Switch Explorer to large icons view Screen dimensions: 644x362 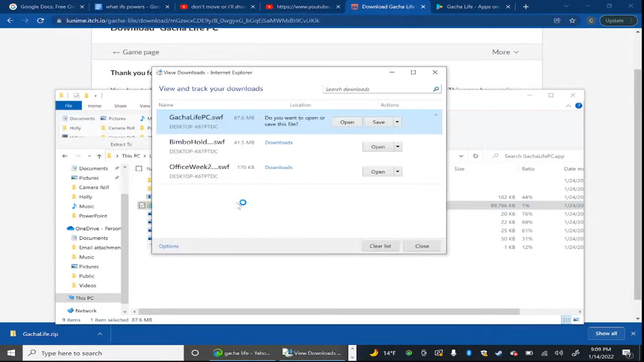coord(576,320)
